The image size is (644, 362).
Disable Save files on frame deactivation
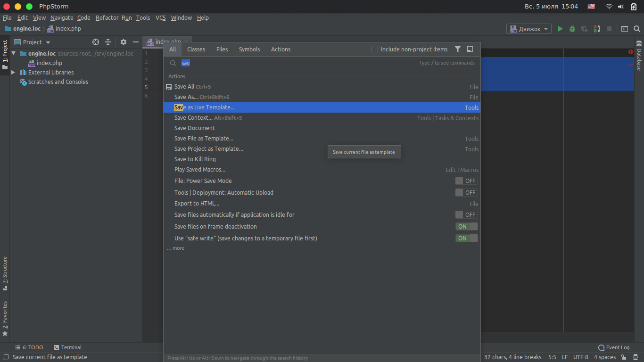click(x=466, y=226)
